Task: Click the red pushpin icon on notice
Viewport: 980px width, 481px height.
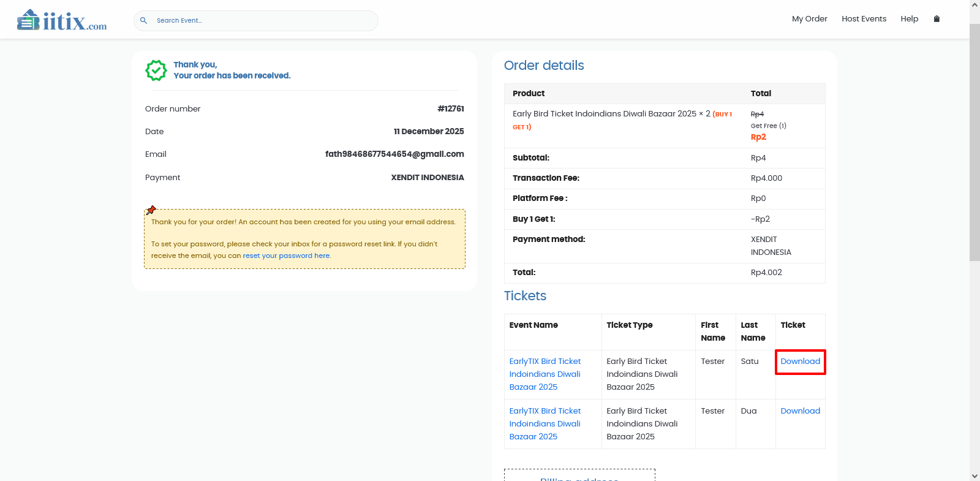Action: (151, 210)
